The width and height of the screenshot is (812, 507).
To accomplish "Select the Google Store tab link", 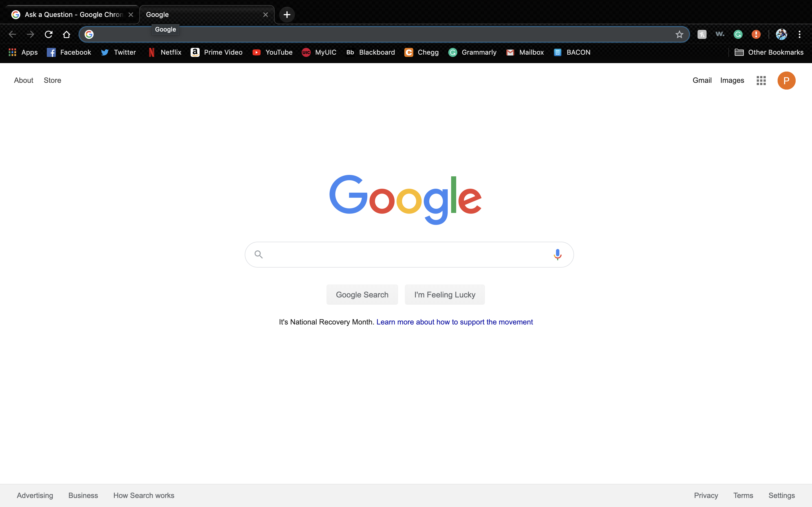I will pos(53,80).
